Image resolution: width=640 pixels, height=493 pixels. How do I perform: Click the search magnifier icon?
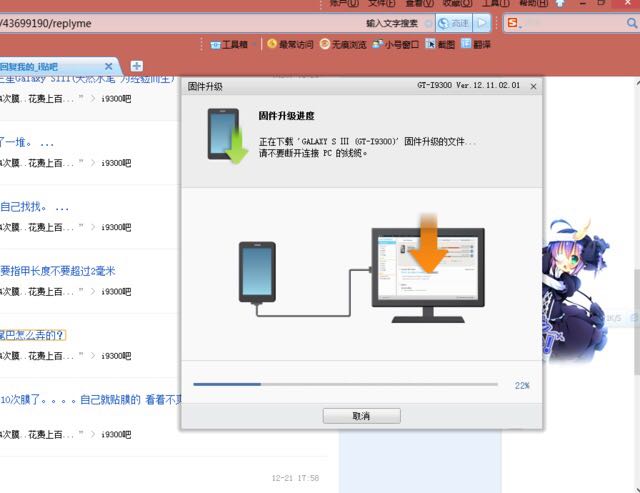coord(632,23)
